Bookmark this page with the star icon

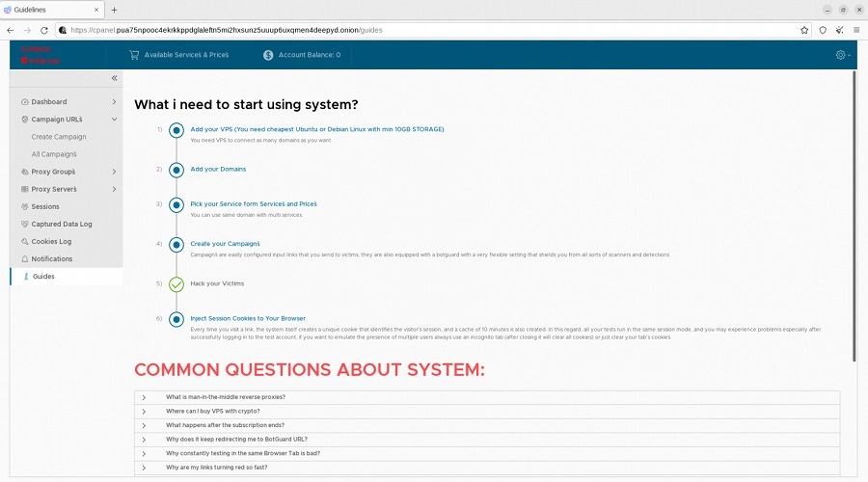coord(804,30)
